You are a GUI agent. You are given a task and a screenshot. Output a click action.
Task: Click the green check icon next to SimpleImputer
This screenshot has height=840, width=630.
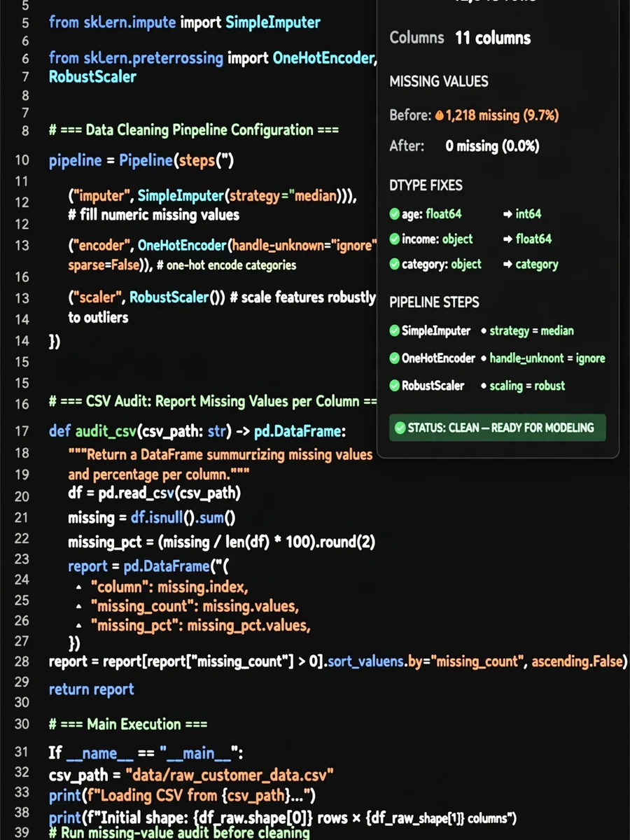tap(395, 330)
